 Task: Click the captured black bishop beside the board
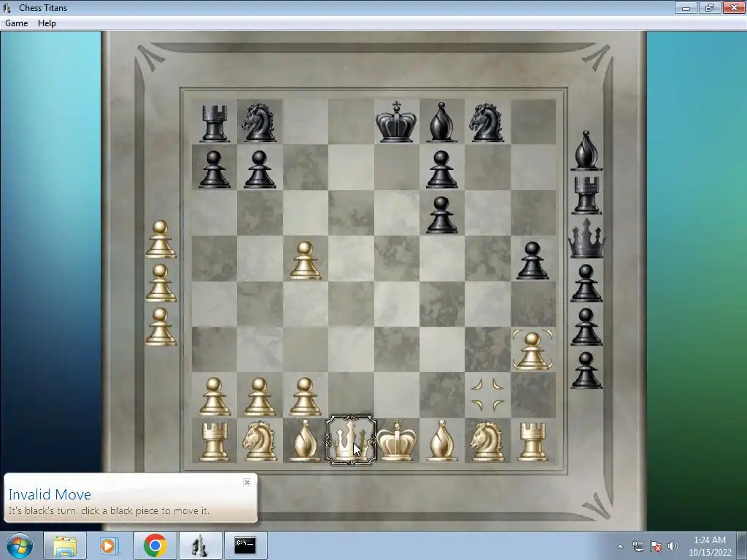tap(587, 150)
